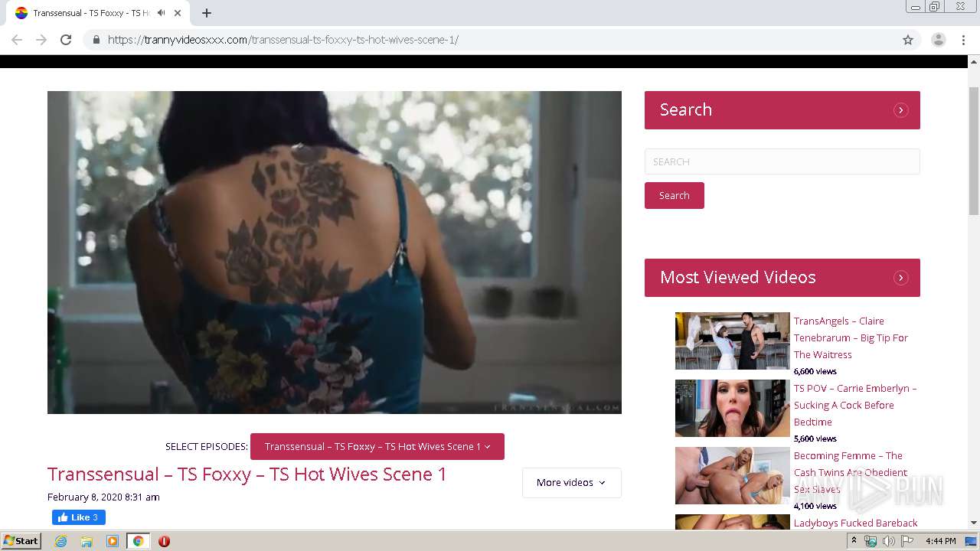Click the 6,600 views text

815,372
